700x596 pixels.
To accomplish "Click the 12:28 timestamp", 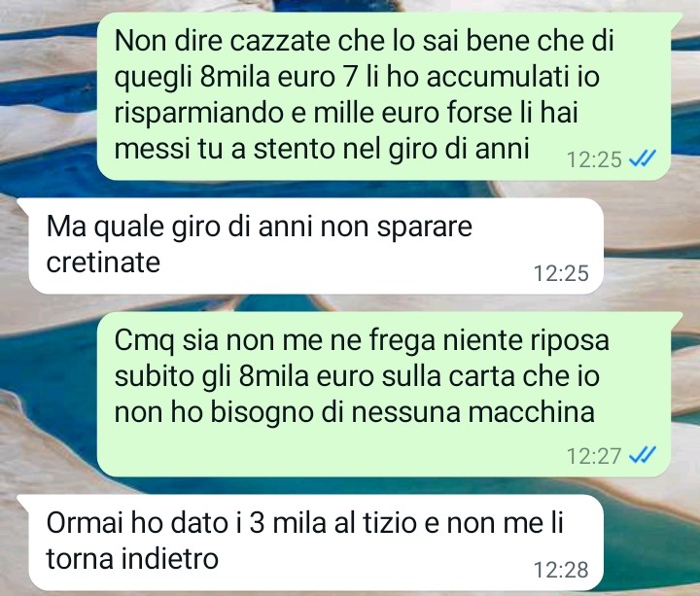I will click(561, 570).
